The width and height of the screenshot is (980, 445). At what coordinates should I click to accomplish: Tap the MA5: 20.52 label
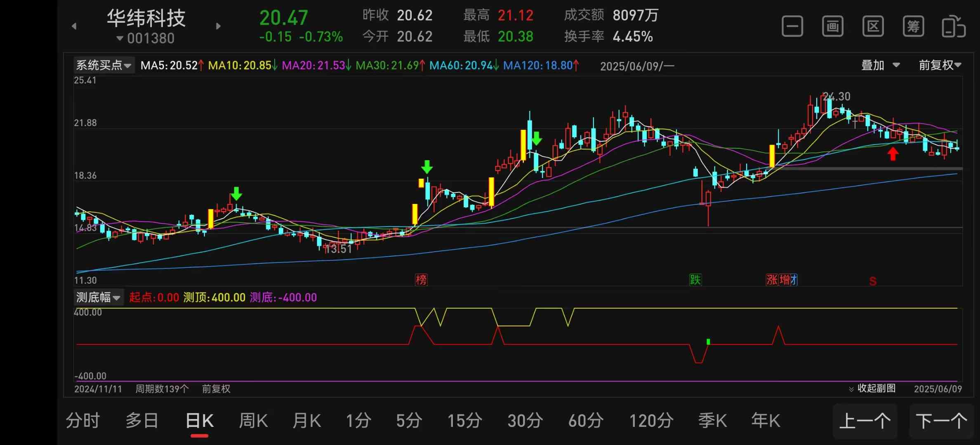(172, 65)
